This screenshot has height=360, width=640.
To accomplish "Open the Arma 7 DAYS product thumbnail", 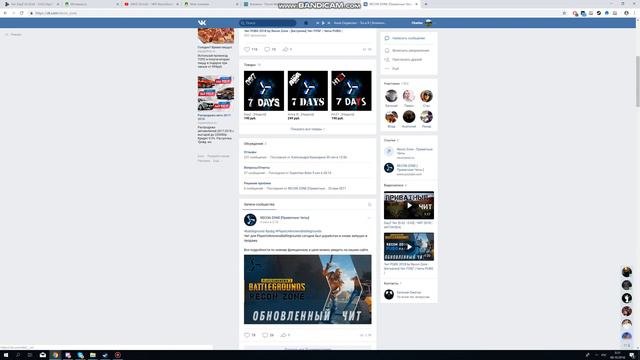I will pos(307,91).
